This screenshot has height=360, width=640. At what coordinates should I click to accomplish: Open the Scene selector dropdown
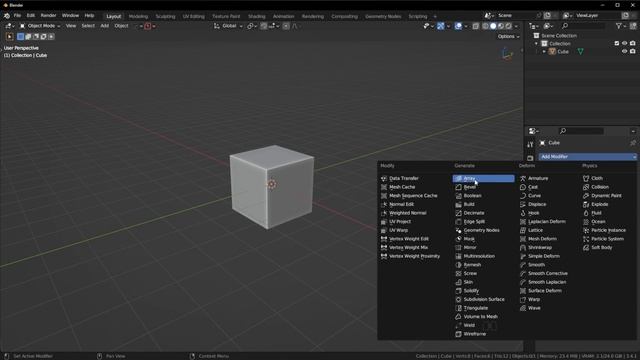488,16
